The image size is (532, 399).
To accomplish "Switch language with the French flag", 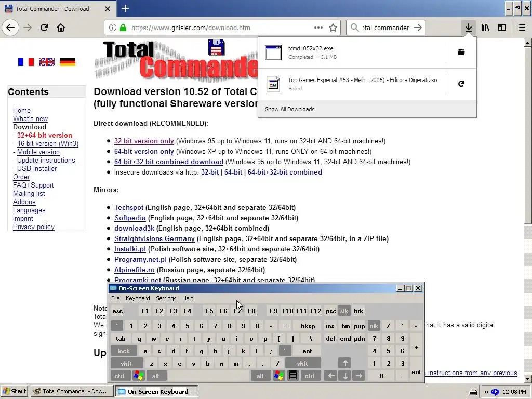I will [26, 62].
